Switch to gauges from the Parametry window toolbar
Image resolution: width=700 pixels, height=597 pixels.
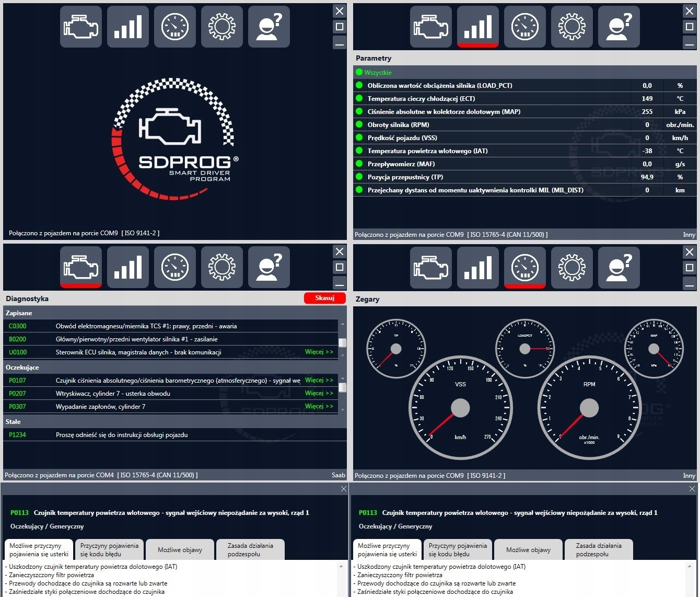(525, 27)
